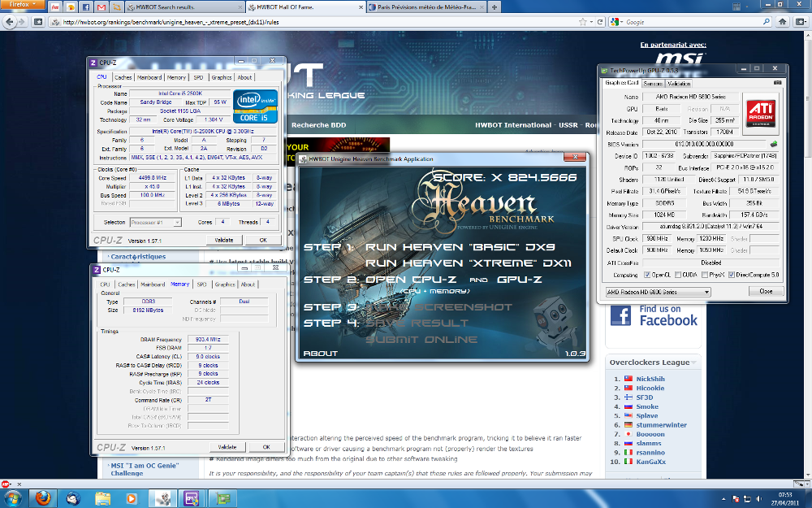Screen dimensions: 812x508
Task: Open Windows Media Player from taskbar
Action: (x=131, y=499)
